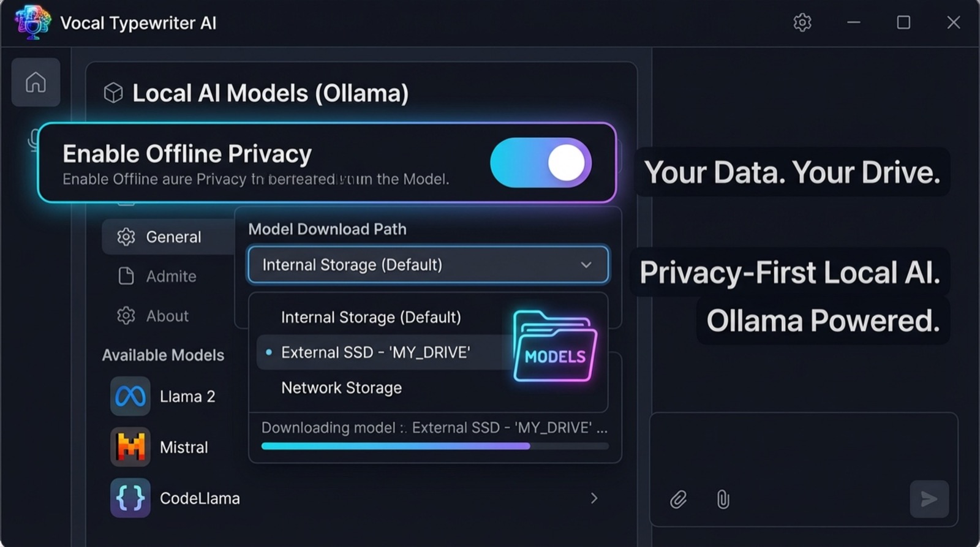The height and width of the screenshot is (547, 980).
Task: Select External SSD - 'MY_DRIVE' option
Action: click(x=375, y=352)
